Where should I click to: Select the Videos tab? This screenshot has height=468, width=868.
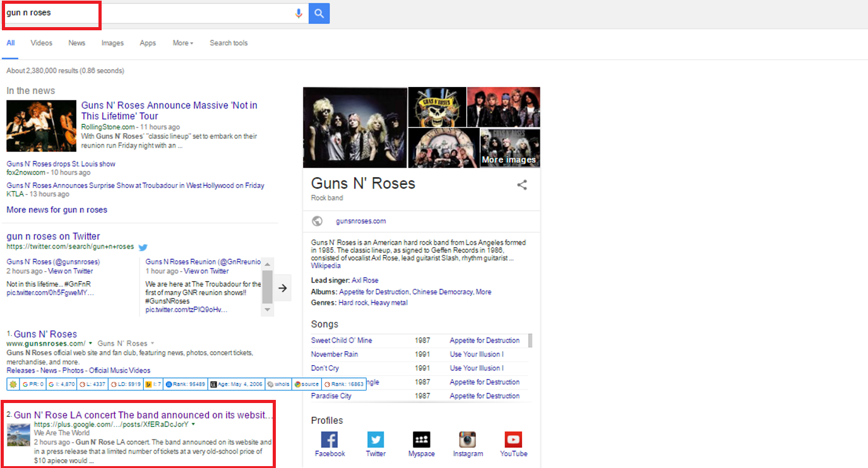(x=41, y=43)
